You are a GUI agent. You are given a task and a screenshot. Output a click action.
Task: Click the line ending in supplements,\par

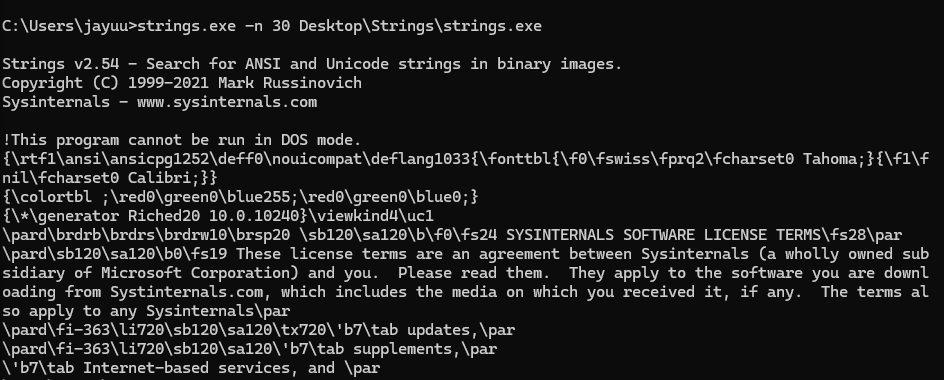coord(249,349)
